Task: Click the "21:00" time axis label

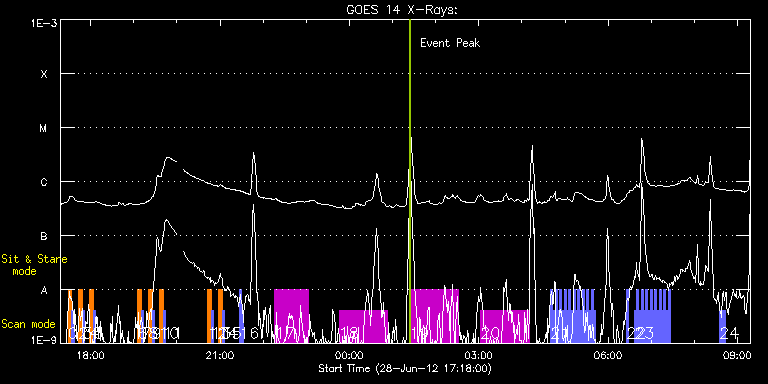Action: click(x=220, y=355)
